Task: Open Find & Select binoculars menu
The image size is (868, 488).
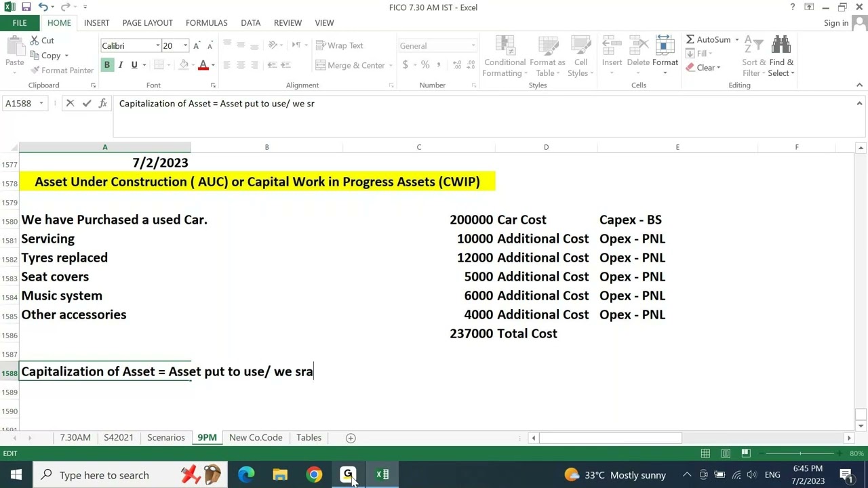Action: point(781,56)
